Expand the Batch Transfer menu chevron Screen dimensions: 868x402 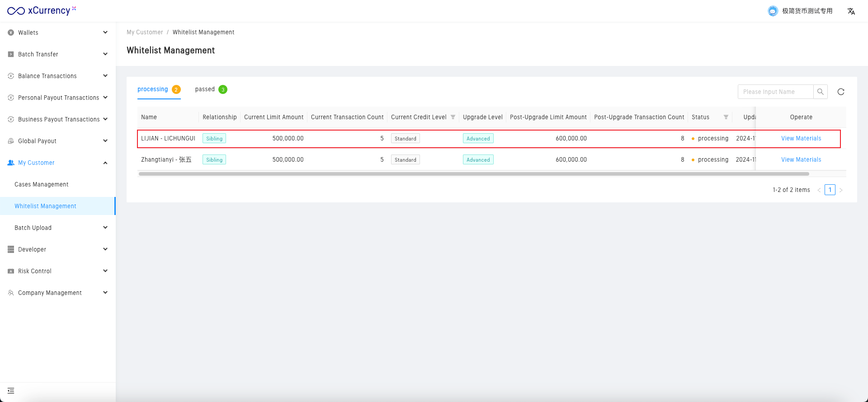tap(105, 54)
